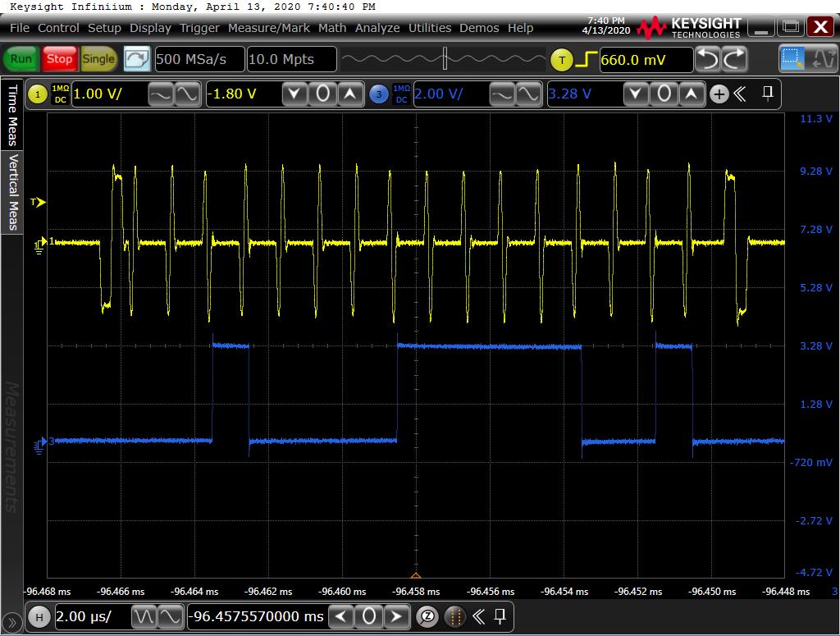This screenshot has width=840, height=636.
Task: Click the horizontal zoom magnifier icon
Action: [427, 616]
